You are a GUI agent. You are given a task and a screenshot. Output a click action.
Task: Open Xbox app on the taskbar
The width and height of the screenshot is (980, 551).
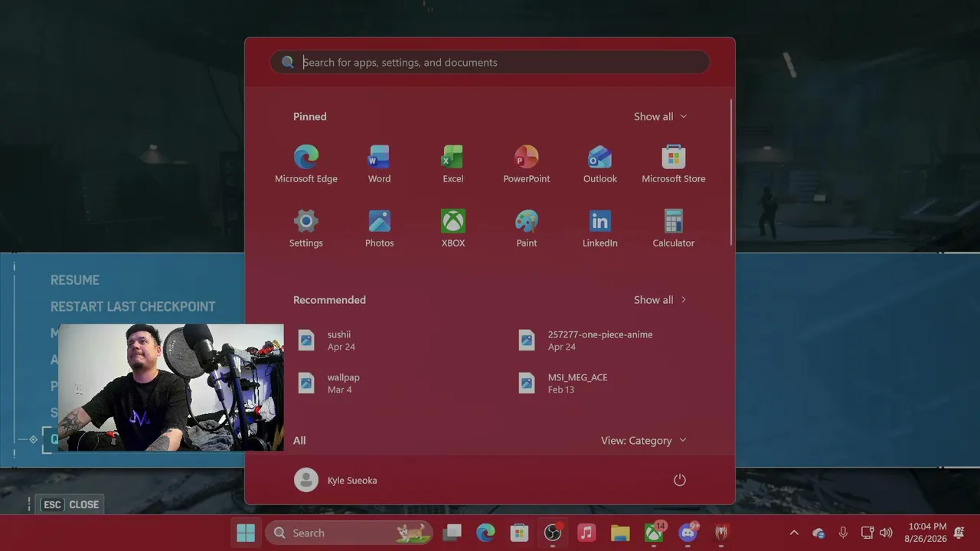654,533
